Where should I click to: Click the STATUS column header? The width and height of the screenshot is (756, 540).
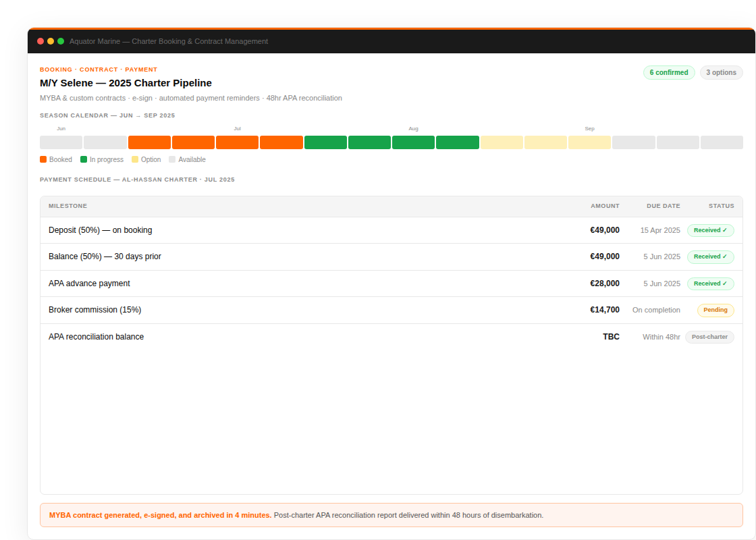(722, 206)
